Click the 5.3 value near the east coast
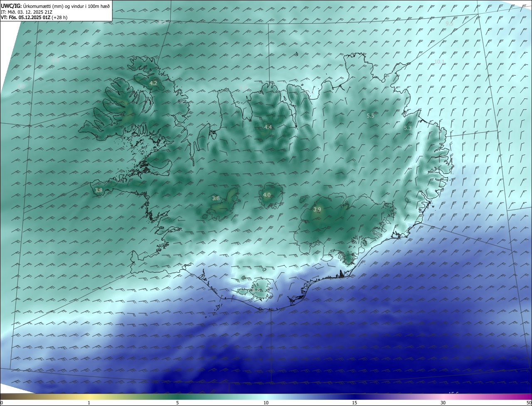Image resolution: width=532 pixels, height=406 pixels. [408, 128]
